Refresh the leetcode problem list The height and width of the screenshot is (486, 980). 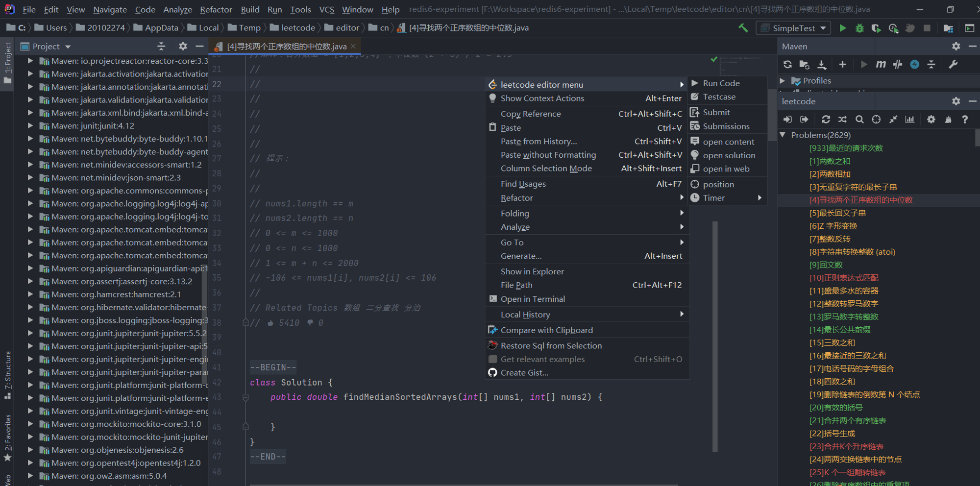tap(826, 119)
